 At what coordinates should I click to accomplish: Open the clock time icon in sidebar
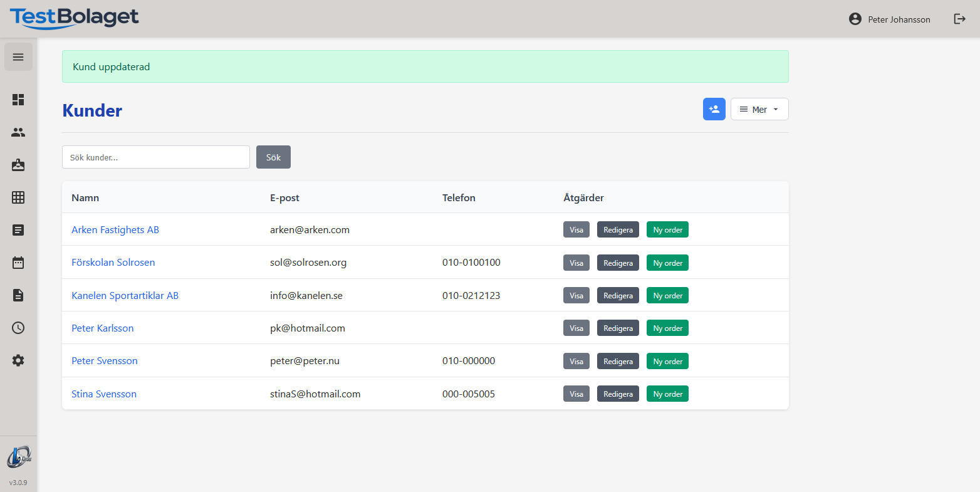[x=18, y=328]
